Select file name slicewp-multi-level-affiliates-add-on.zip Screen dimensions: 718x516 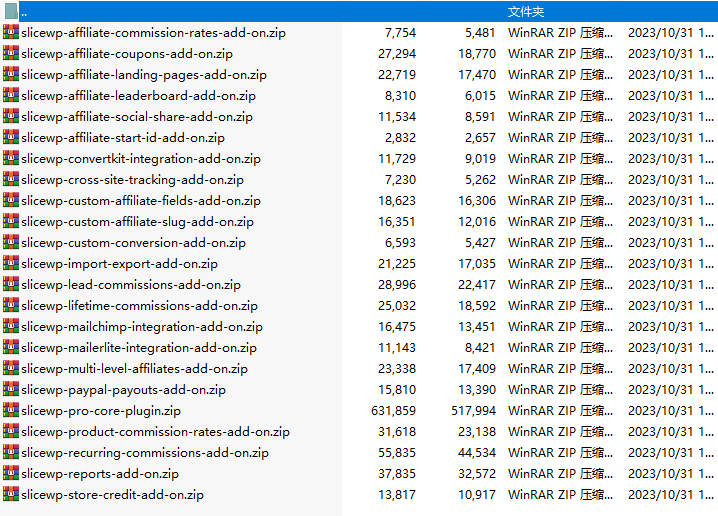pos(135,369)
